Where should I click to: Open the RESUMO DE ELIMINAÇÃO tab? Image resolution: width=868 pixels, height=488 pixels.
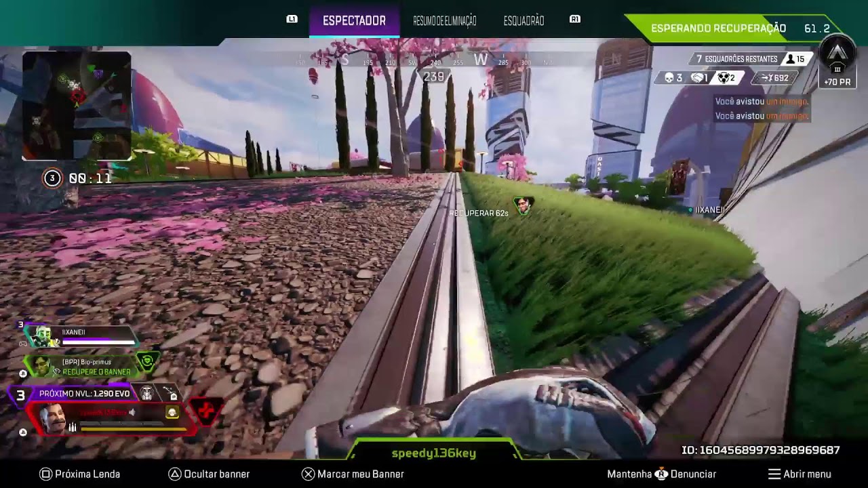(445, 21)
